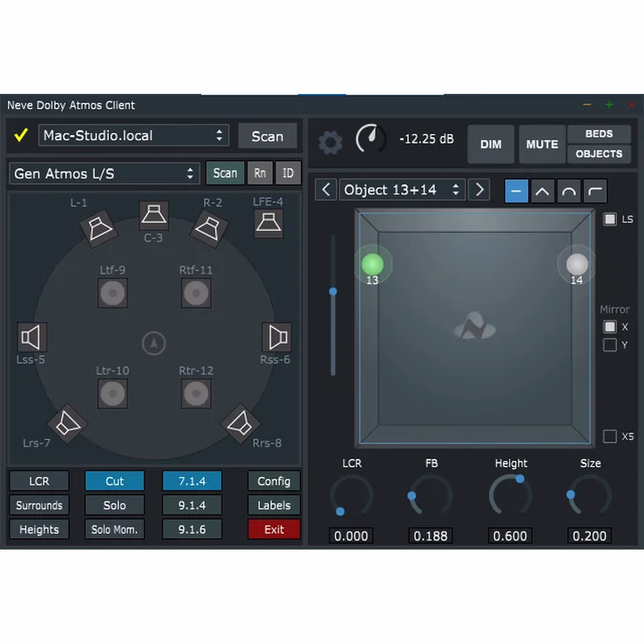The height and width of the screenshot is (644, 644).
Task: Click the grey object 14 ball
Action: 577,264
